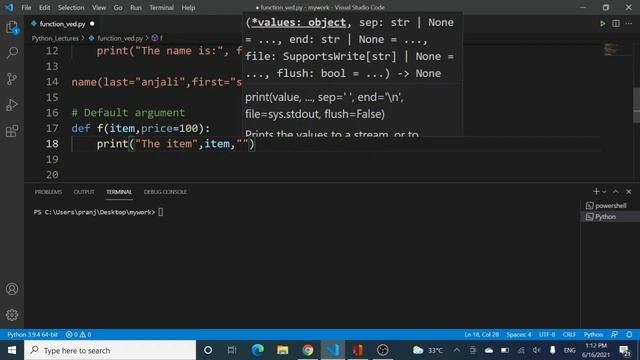640x360 pixels.
Task: Open the Run menu
Action: coord(136,7)
